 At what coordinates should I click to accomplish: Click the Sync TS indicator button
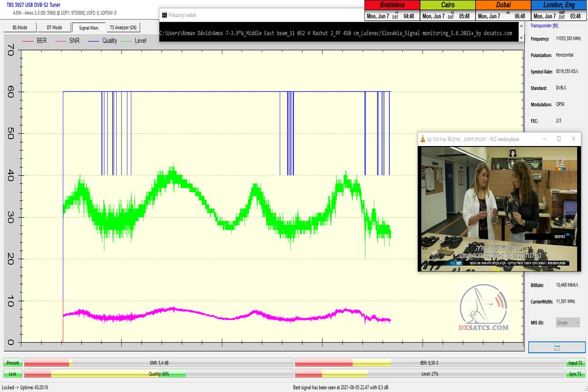tap(575, 374)
